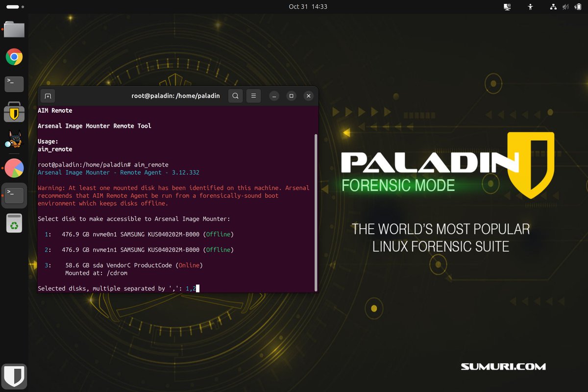Launch the yellow PALADIN Toolbox dock icon

point(14,112)
